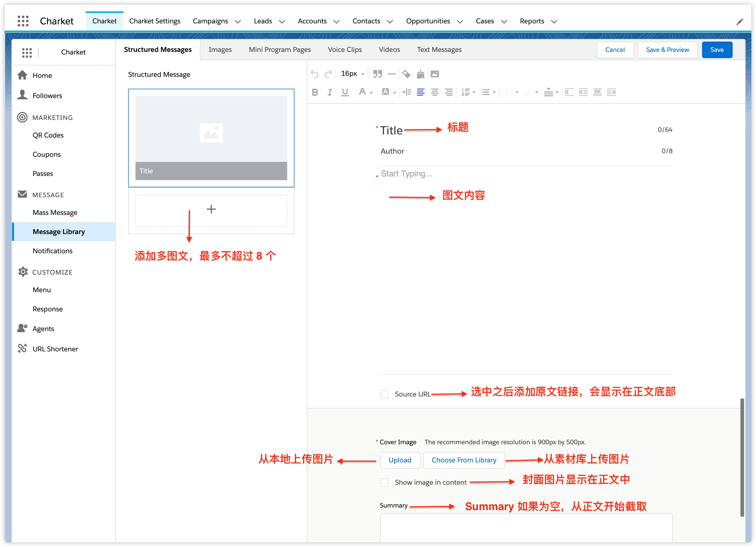The height and width of the screenshot is (547, 756).
Task: Set image float left with wrap
Action: click(x=569, y=92)
